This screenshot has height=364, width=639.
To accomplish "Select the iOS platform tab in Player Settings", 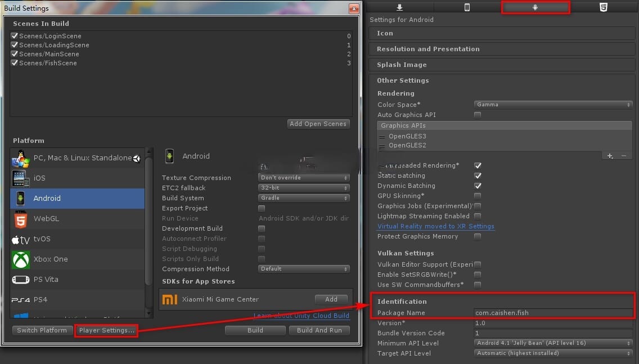I will (467, 7).
